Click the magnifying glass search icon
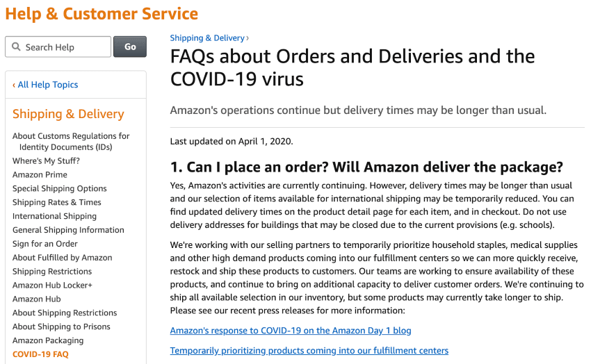Image resolution: width=600 pixels, height=364 pixels. coord(16,47)
